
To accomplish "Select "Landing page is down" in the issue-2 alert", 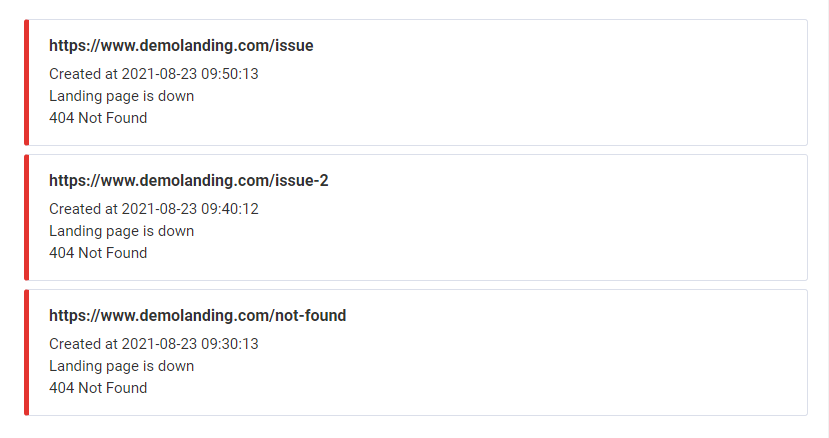I will click(x=121, y=231).
